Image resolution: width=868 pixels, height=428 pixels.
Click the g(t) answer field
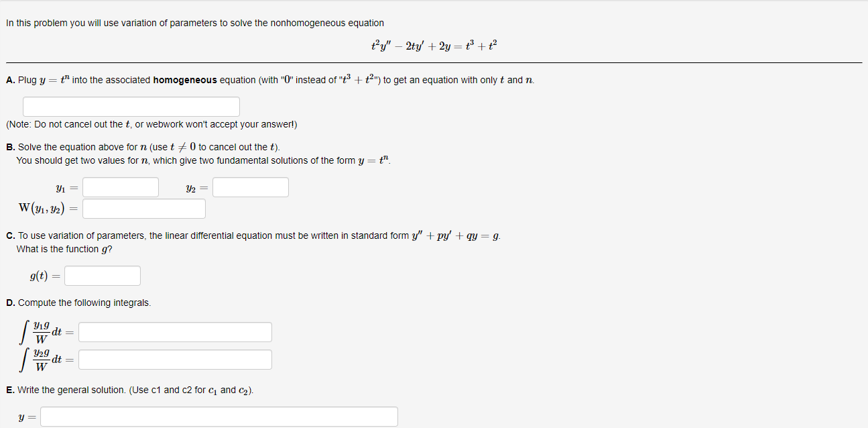(x=102, y=275)
